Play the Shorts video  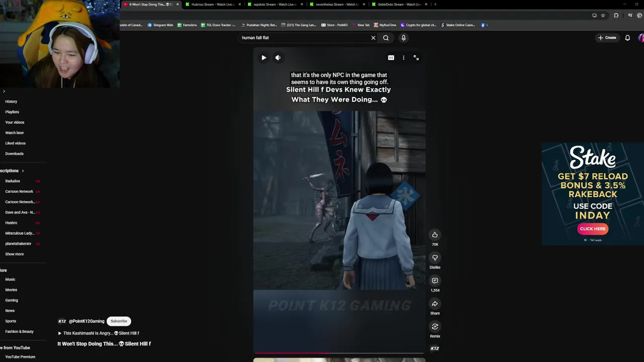(264, 58)
